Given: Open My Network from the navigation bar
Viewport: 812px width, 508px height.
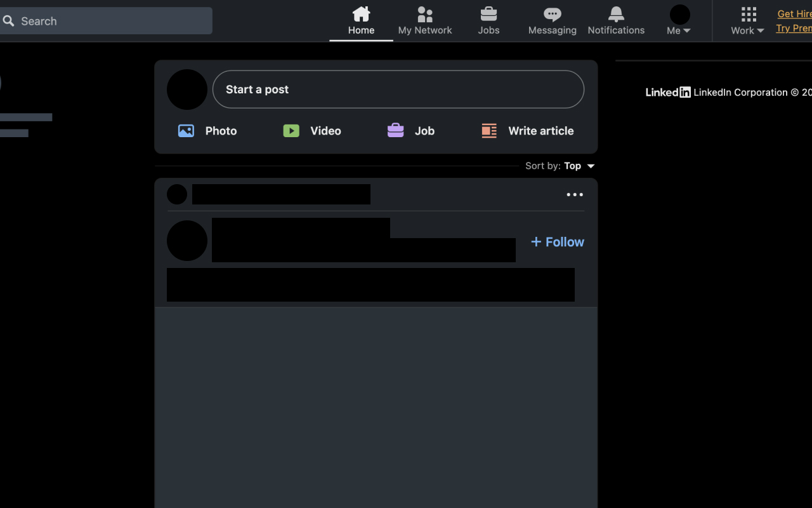Looking at the screenshot, I should click(x=424, y=20).
